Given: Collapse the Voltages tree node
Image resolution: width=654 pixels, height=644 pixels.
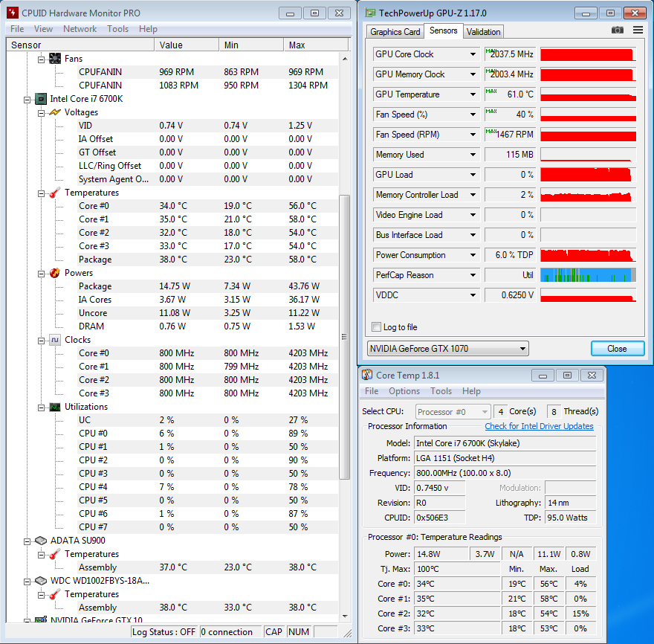Looking at the screenshot, I should tap(41, 113).
